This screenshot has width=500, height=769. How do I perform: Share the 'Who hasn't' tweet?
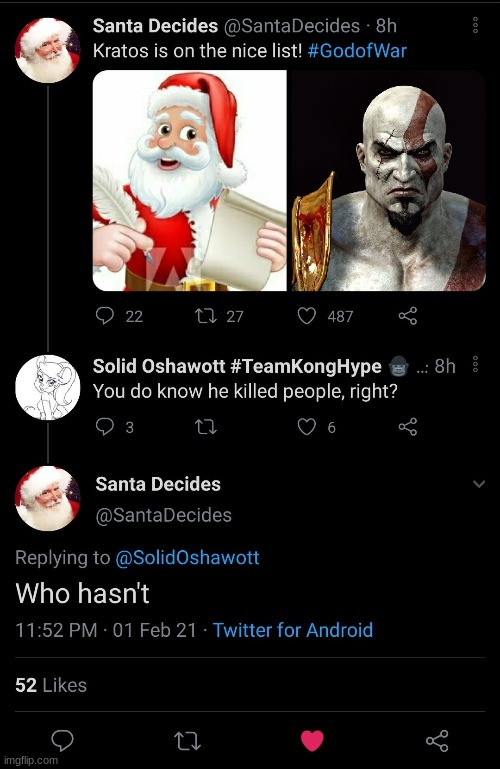[437, 741]
